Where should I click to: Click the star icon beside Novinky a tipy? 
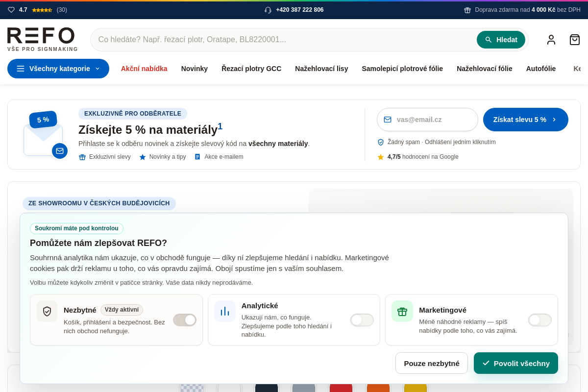point(143,157)
